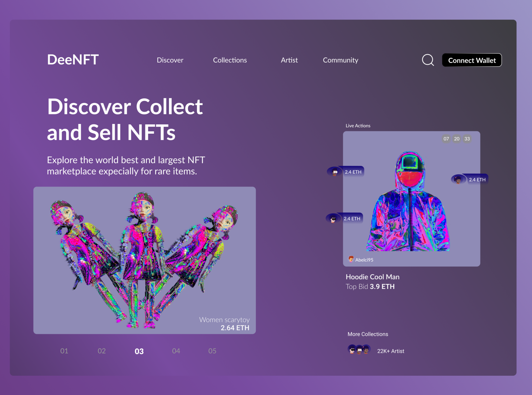
Task: Select carousel position 02 on the slider
Action: point(101,351)
